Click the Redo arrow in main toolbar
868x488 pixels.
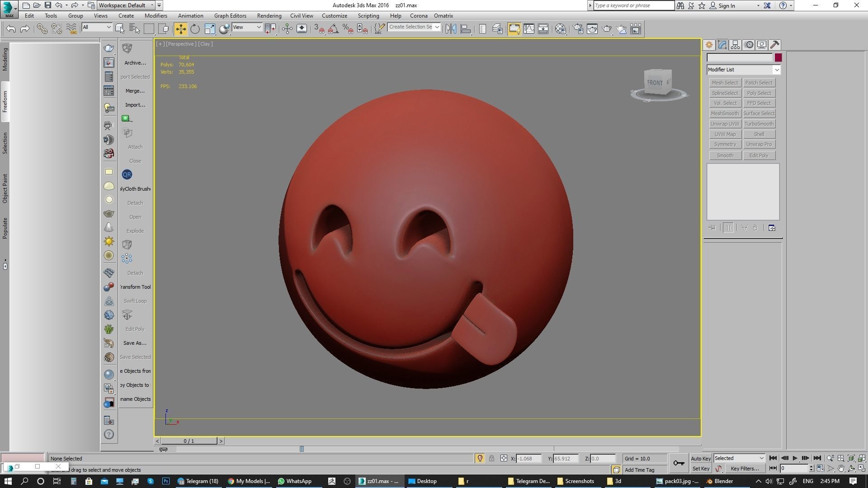click(x=25, y=29)
